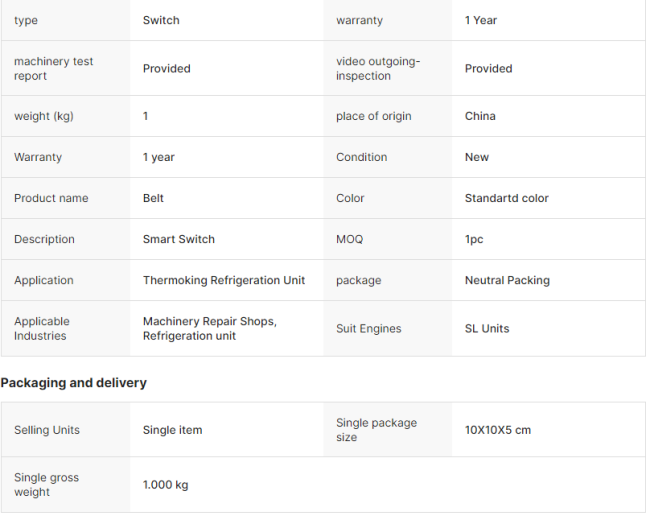Click the '10X10X5 cm' package size
The image size is (650, 520).
(498, 430)
